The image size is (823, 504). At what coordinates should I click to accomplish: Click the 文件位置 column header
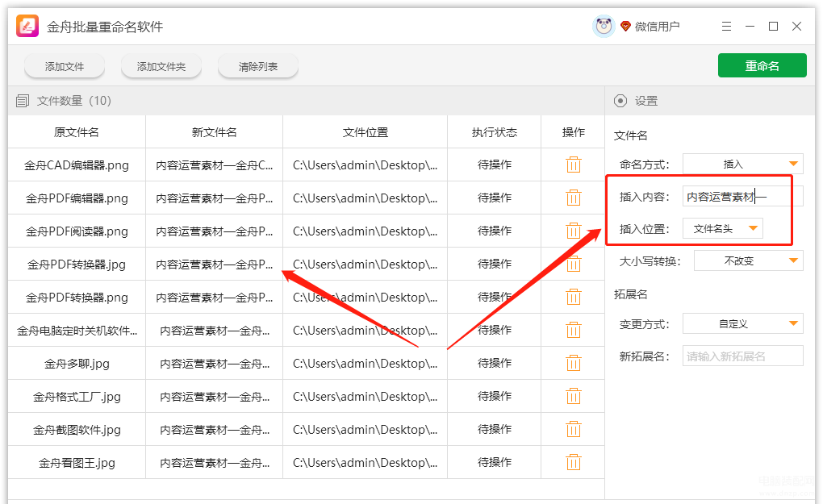click(x=366, y=132)
